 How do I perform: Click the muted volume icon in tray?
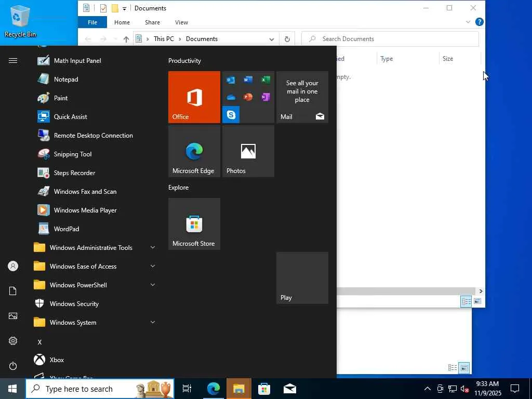(x=465, y=389)
